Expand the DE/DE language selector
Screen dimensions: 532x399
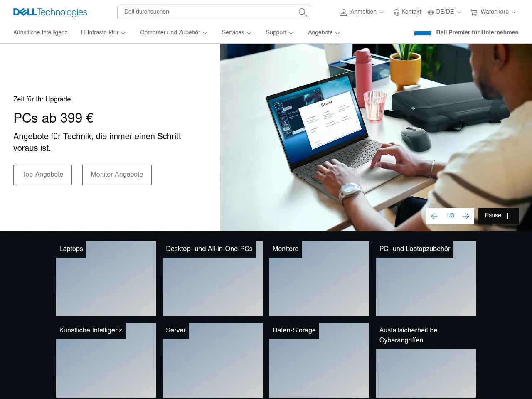point(445,12)
